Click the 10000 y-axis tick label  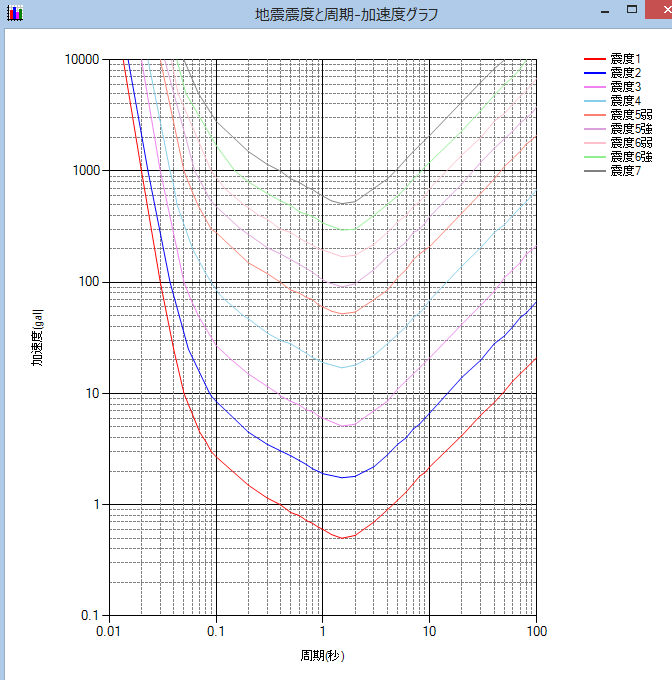[81, 60]
